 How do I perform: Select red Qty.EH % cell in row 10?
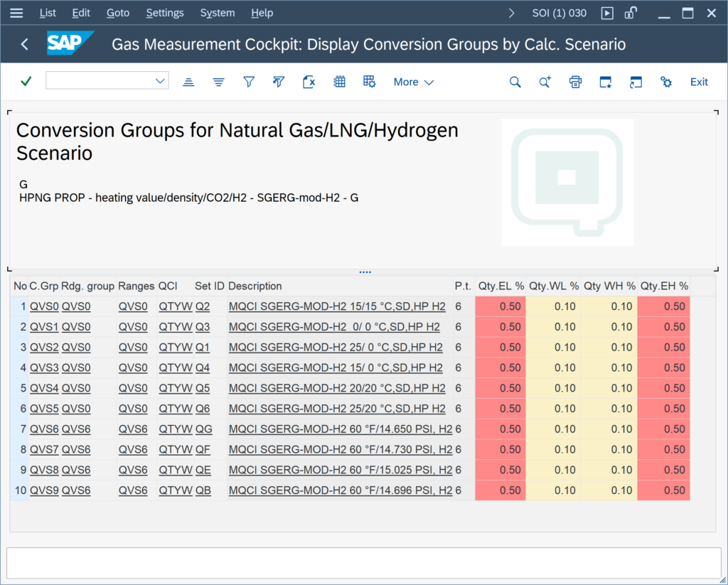coord(663,490)
